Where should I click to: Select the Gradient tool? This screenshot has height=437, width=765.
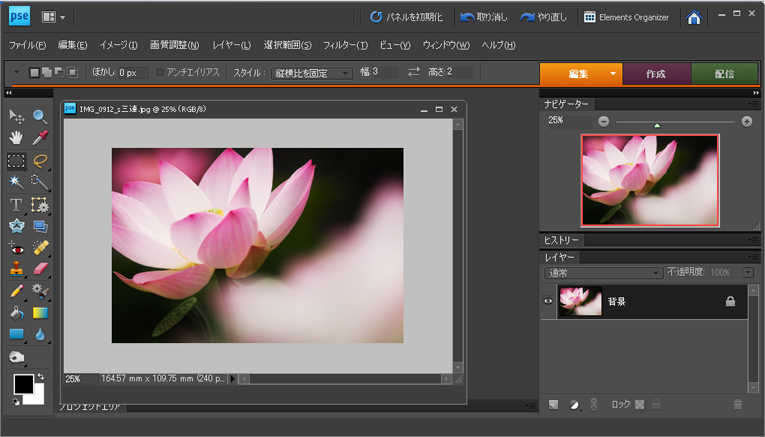(40, 313)
